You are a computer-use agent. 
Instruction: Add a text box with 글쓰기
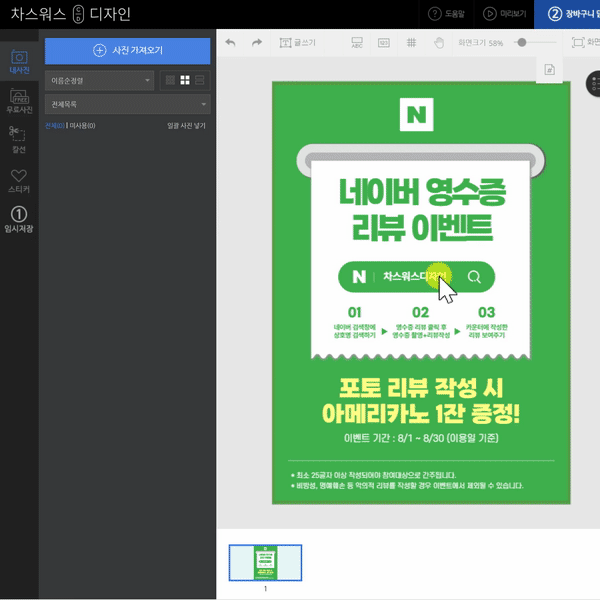click(298, 42)
